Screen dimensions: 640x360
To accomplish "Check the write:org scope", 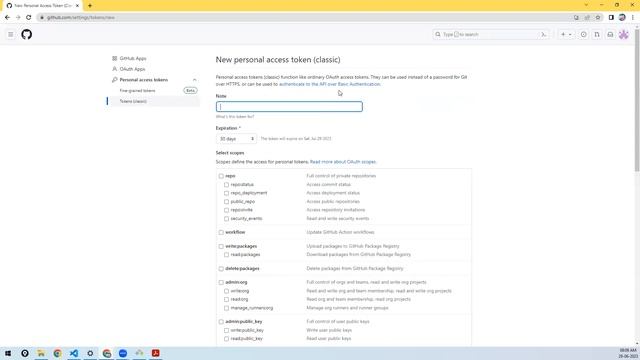I will click(x=227, y=291).
